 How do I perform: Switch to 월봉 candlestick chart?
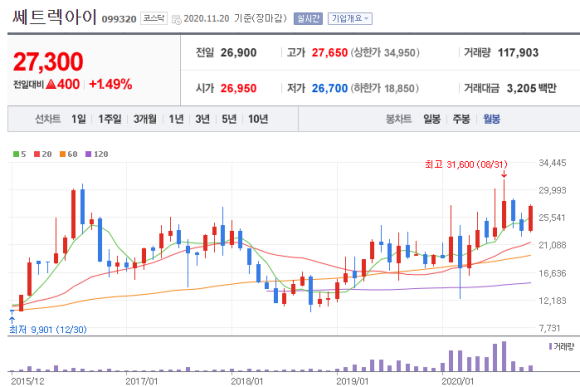pyautogui.click(x=492, y=119)
